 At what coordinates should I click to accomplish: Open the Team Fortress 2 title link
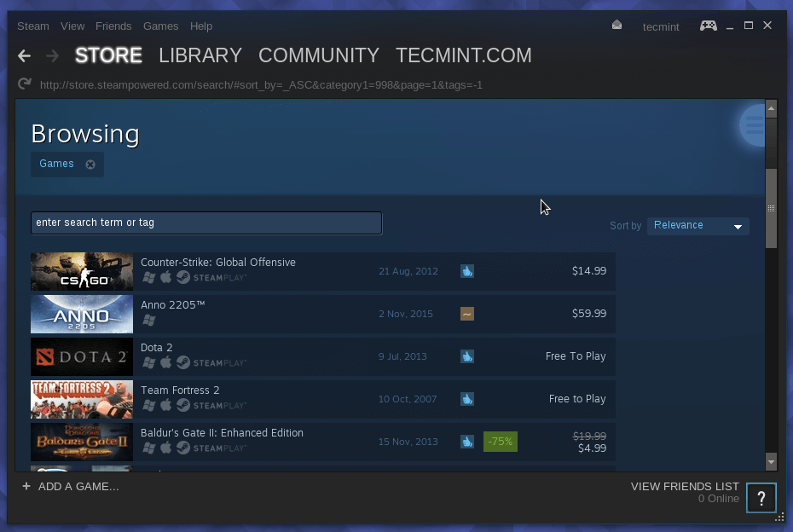(180, 390)
